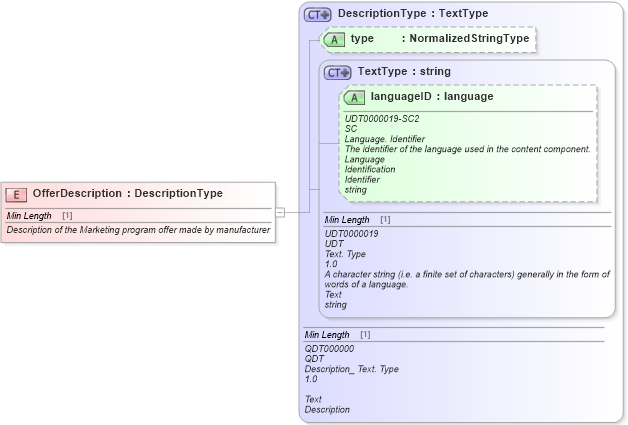Select the type : NormalizedStringType attribute
Viewport: 628px width, 425px height.
[x=440, y=38]
